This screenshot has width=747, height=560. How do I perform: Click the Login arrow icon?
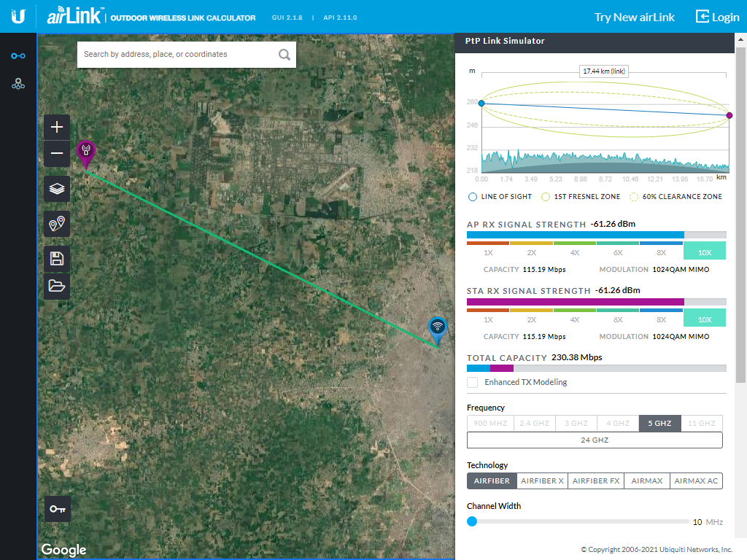(x=703, y=17)
